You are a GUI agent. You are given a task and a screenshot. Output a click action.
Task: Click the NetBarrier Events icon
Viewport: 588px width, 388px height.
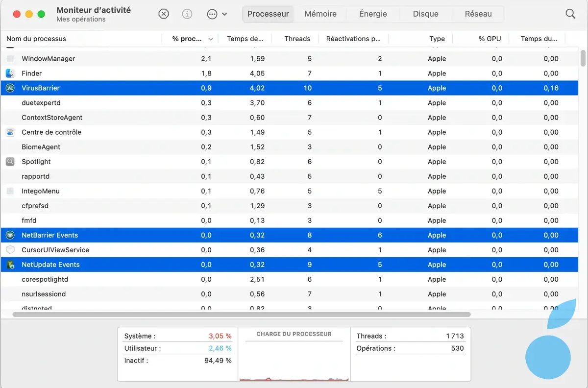[10, 235]
